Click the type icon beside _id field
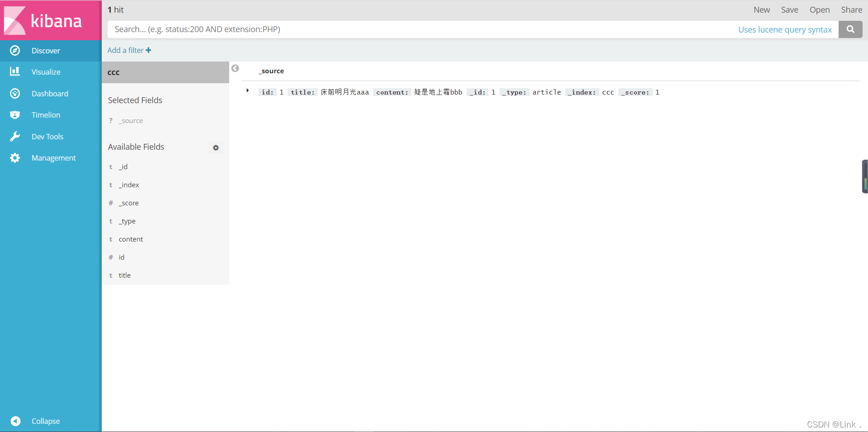The width and height of the screenshot is (868, 432). [111, 167]
